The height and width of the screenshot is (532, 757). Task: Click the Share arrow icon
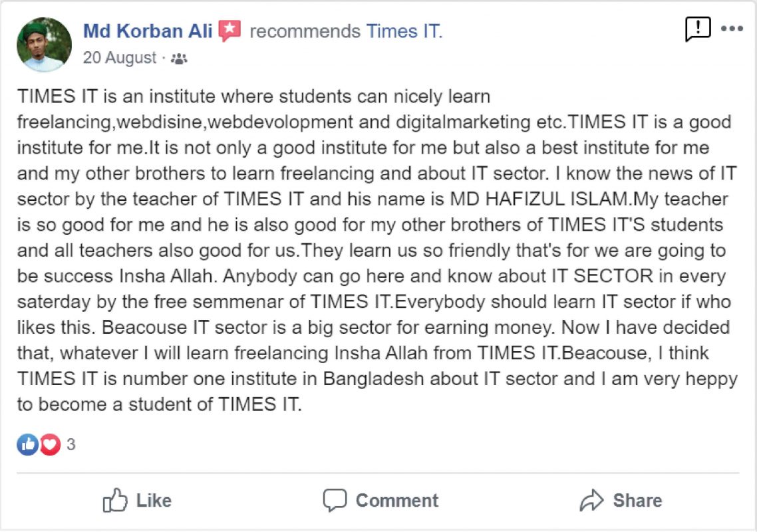tap(591, 500)
